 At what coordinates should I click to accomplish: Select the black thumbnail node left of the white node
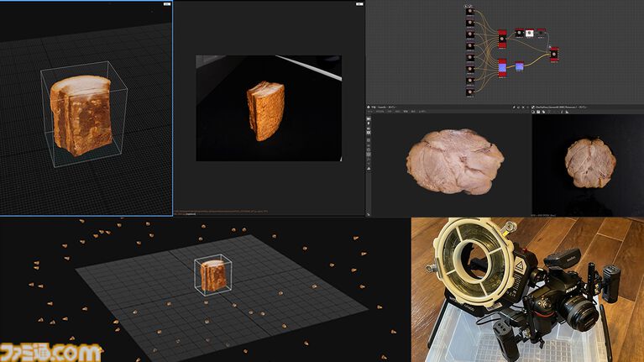(x=519, y=33)
